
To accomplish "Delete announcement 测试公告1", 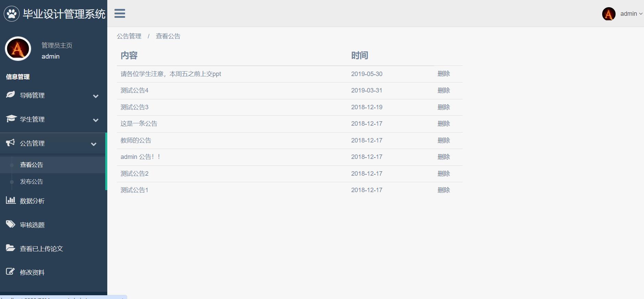I will 444,190.
